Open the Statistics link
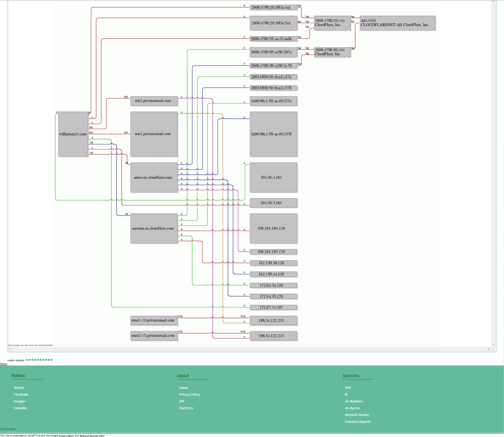This screenshot has width=504, height=437. coord(186,408)
